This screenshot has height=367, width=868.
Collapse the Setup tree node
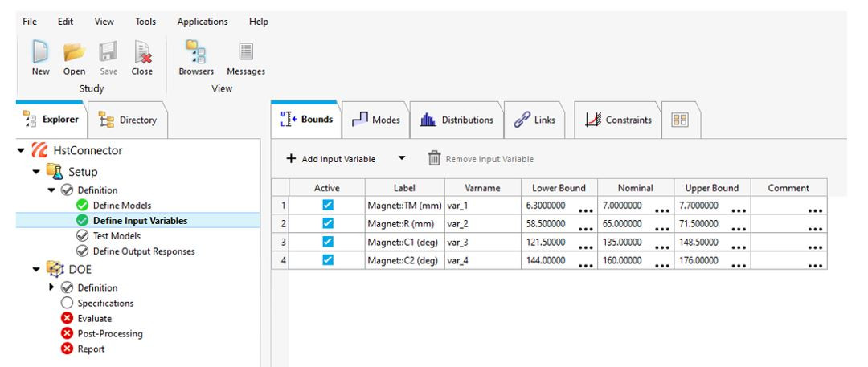tap(36, 171)
